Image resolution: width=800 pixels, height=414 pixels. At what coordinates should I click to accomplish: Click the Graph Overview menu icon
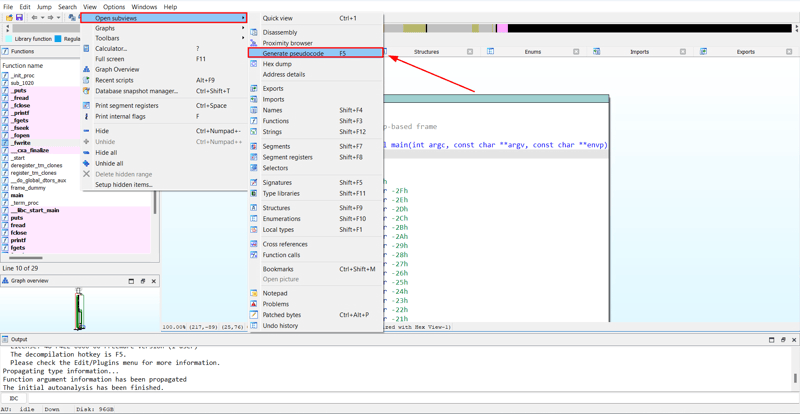click(x=86, y=69)
